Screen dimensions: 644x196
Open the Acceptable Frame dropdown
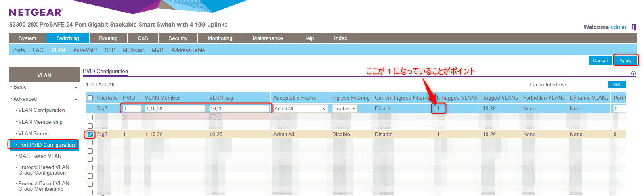(300, 109)
